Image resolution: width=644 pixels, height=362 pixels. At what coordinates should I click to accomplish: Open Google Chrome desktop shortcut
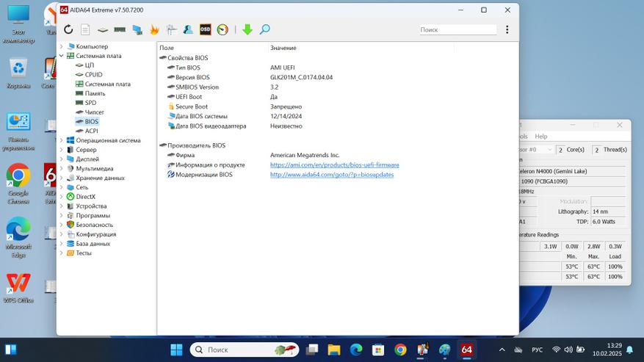[18, 184]
